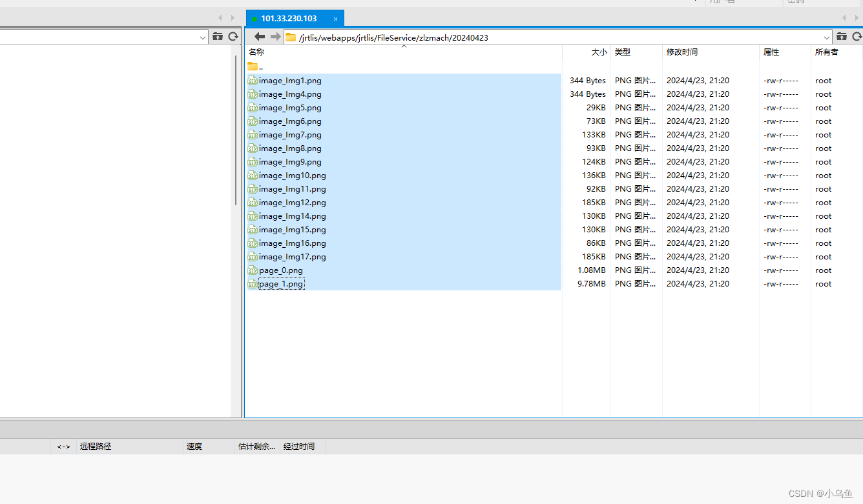The width and height of the screenshot is (863, 504).
Task: Click the PNG icon of image_Img10.png
Action: click(253, 176)
